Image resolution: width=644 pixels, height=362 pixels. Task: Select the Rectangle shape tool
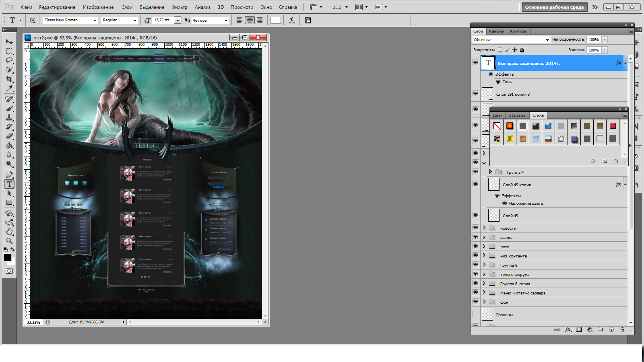(x=9, y=203)
